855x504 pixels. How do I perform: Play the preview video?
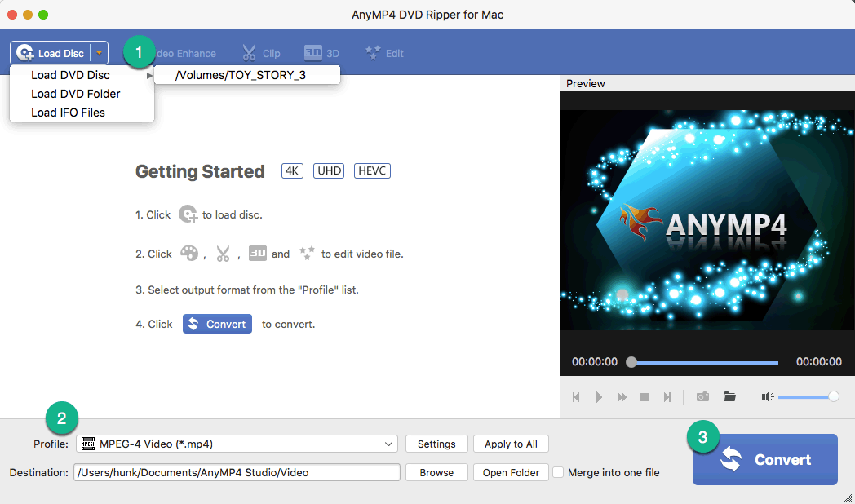pyautogui.click(x=598, y=397)
